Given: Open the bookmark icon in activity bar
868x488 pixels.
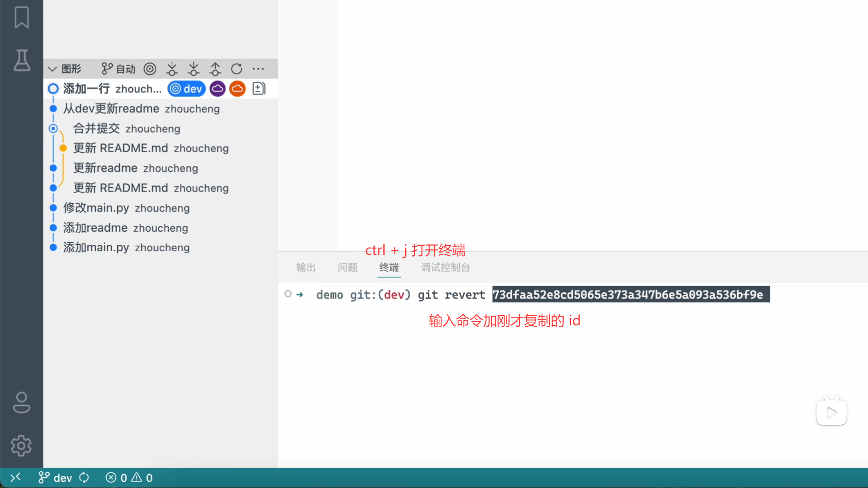Looking at the screenshot, I should (x=22, y=18).
